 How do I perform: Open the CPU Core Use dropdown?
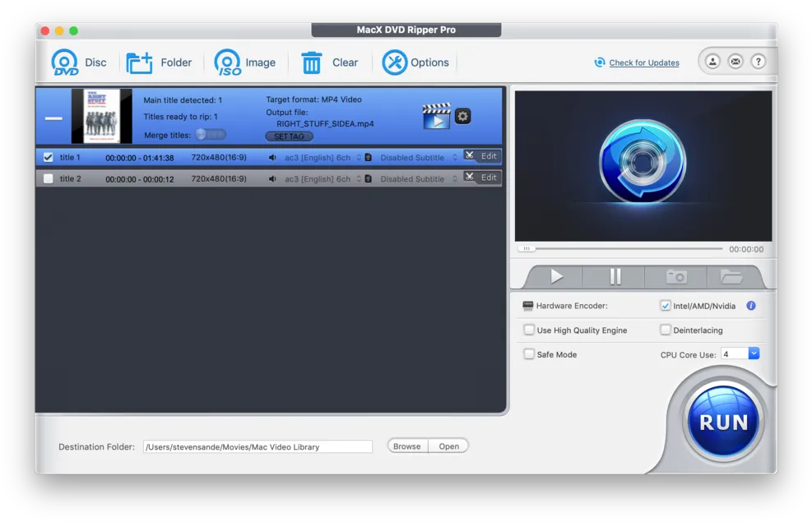pos(754,353)
